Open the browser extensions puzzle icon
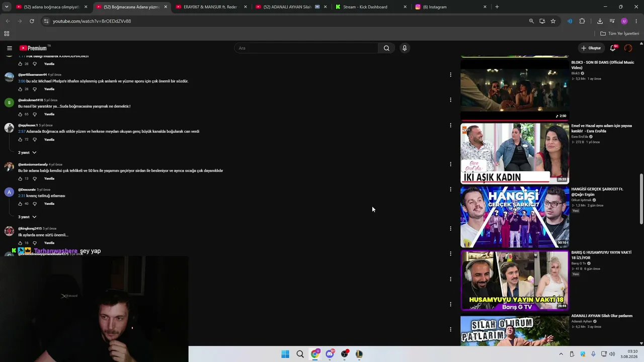 tap(582, 21)
